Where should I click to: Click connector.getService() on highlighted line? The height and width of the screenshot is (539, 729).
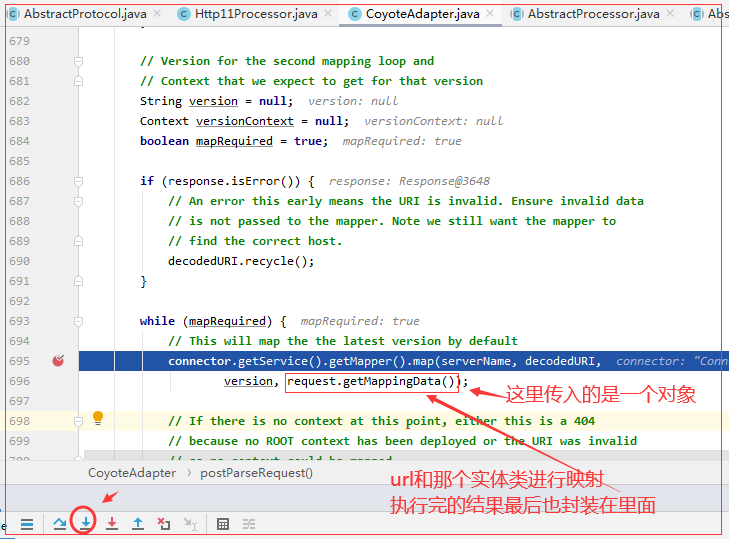pyautogui.click(x=245, y=361)
